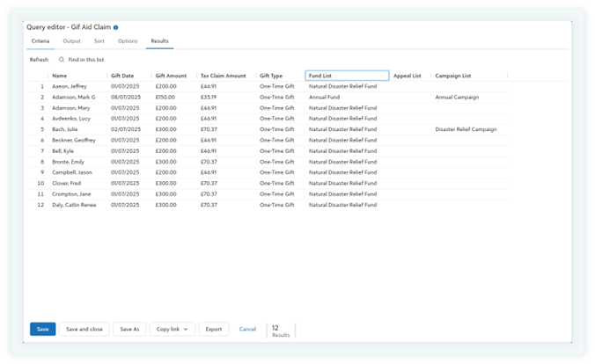Click the name Bell, Kyle

(63, 151)
